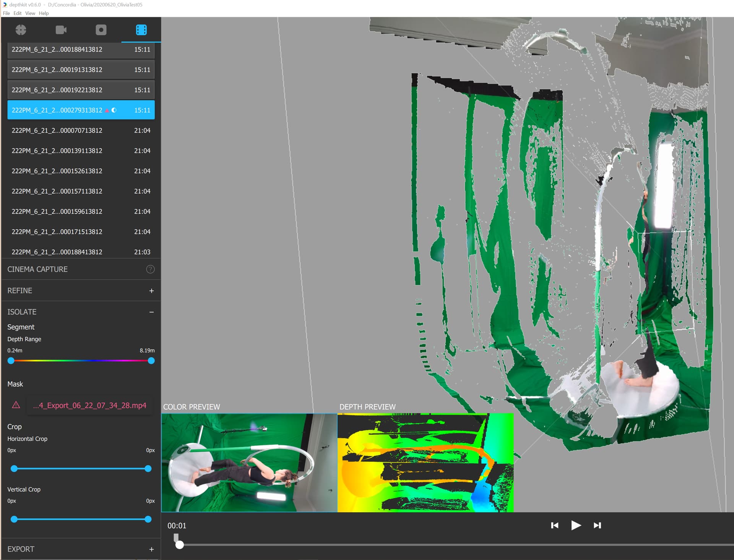Open the calibration crosshair tab
The height and width of the screenshot is (560, 734).
coord(21,30)
